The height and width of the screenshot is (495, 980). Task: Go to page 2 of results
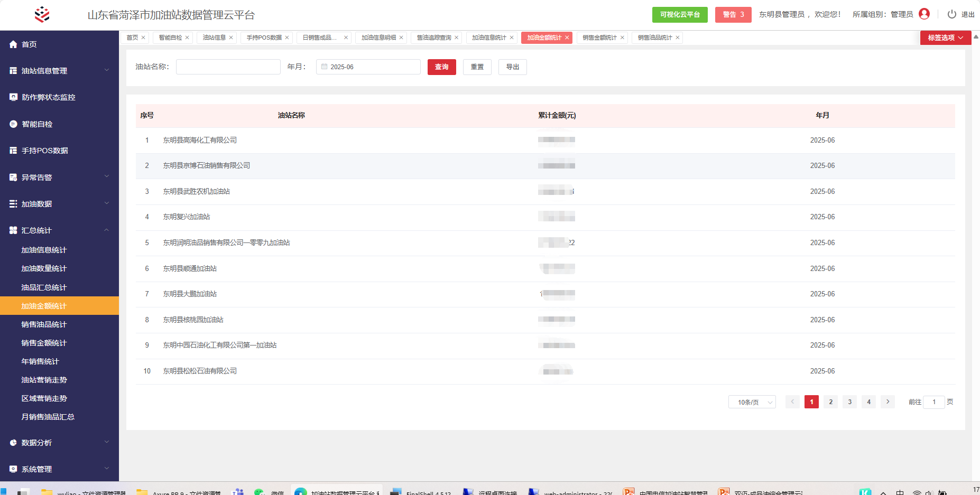coord(830,402)
